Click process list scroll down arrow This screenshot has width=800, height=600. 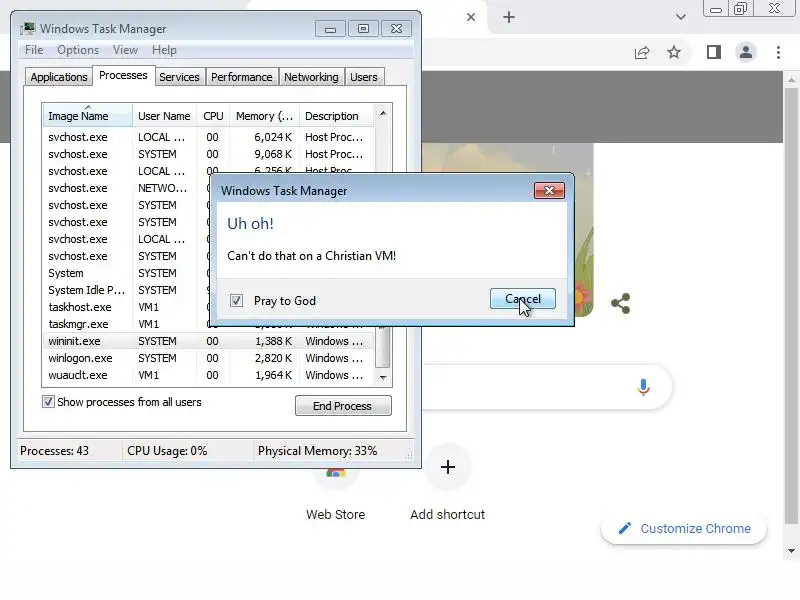(x=383, y=378)
